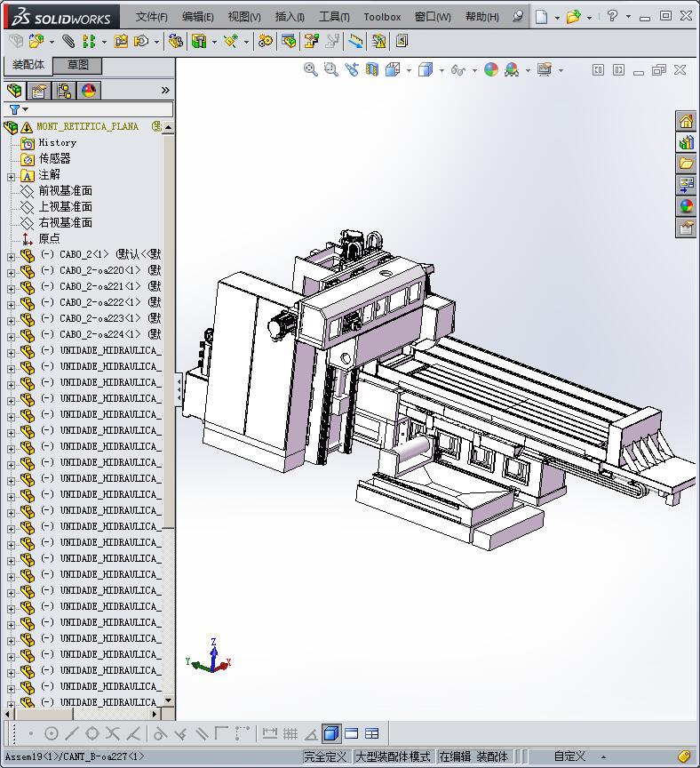Image resolution: width=700 pixels, height=768 pixels.
Task: Click the View Settings monitor icon
Action: pyautogui.click(x=545, y=69)
